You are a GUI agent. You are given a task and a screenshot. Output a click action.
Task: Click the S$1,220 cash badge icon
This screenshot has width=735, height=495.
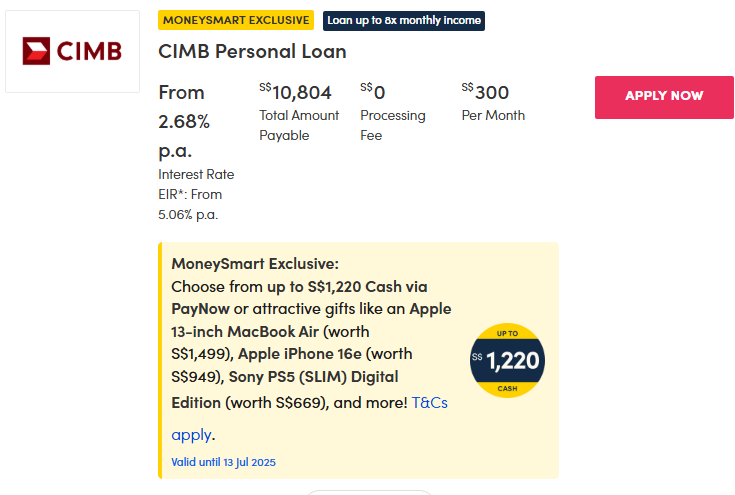click(507, 361)
